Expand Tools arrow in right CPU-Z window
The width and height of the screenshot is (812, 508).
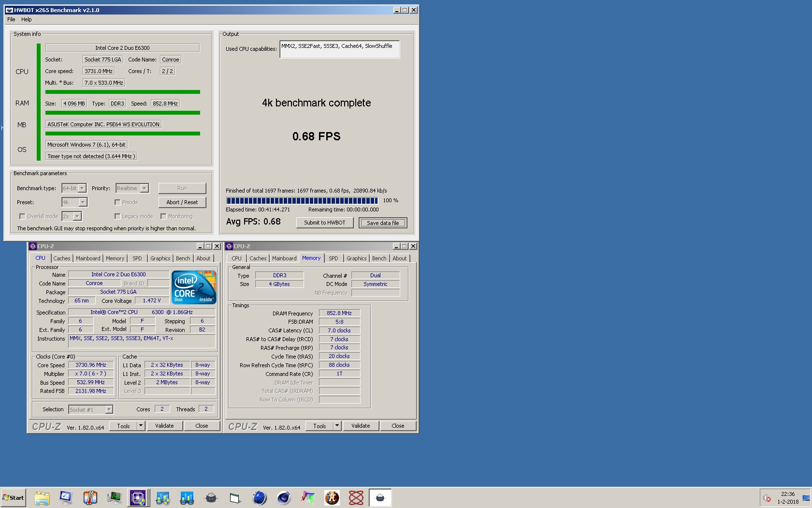point(337,426)
